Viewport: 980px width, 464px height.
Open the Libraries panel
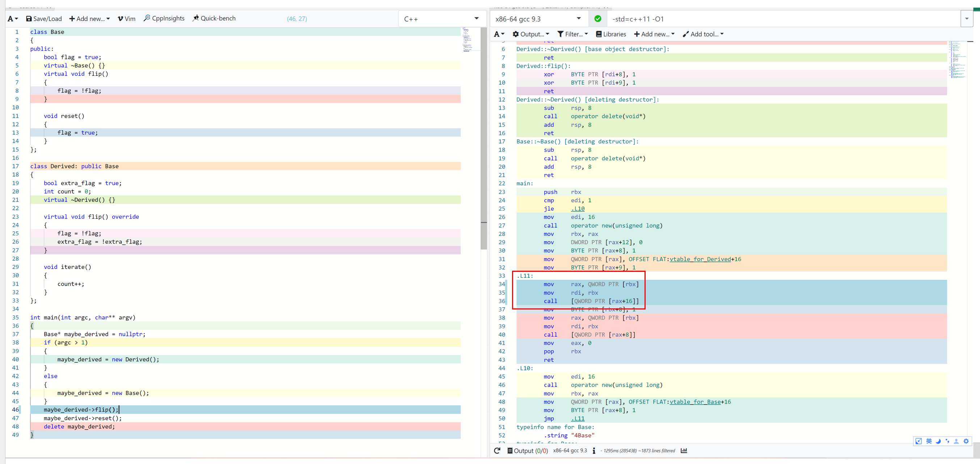coord(611,34)
